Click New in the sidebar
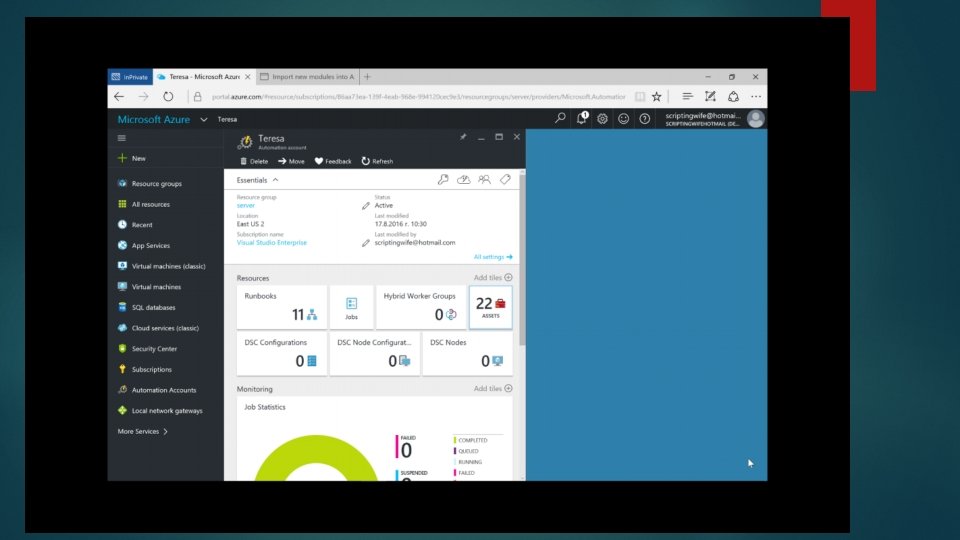Image resolution: width=960 pixels, height=540 pixels. point(132,158)
